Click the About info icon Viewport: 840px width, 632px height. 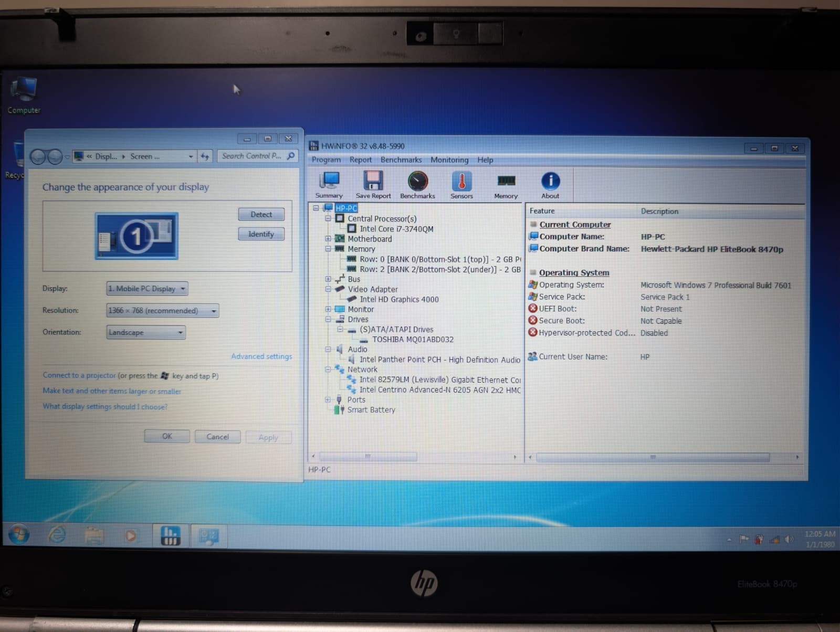click(550, 185)
